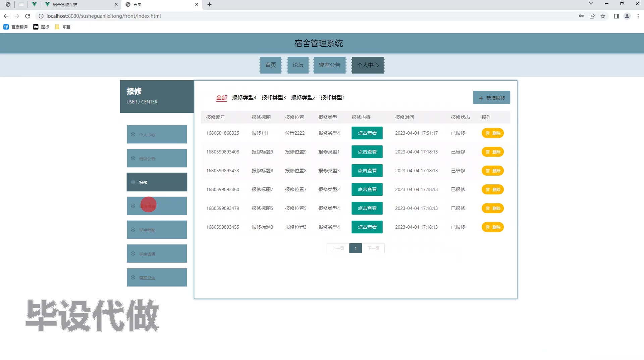
Task: Close the 首页 browser tab
Action: 197,4
